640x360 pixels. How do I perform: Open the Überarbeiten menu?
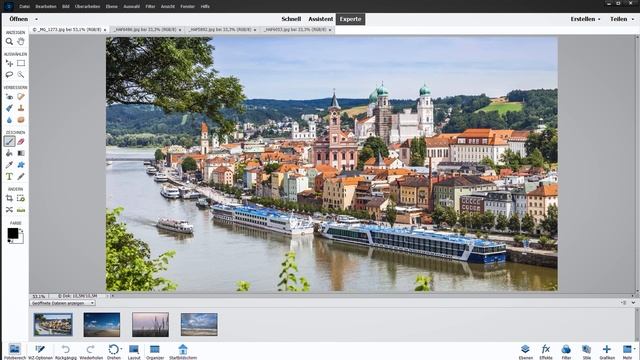click(87, 7)
